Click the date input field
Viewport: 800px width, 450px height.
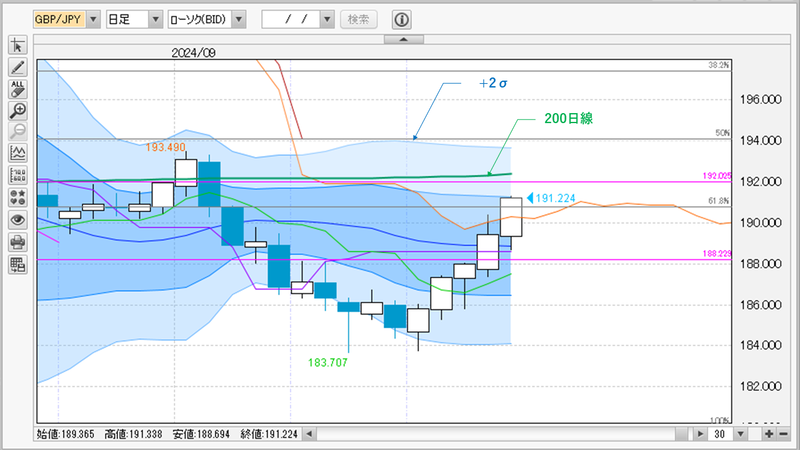click(x=291, y=19)
